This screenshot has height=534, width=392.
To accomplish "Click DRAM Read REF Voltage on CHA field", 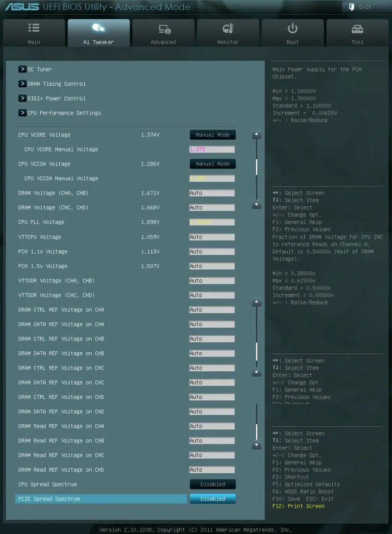I will point(212,426).
